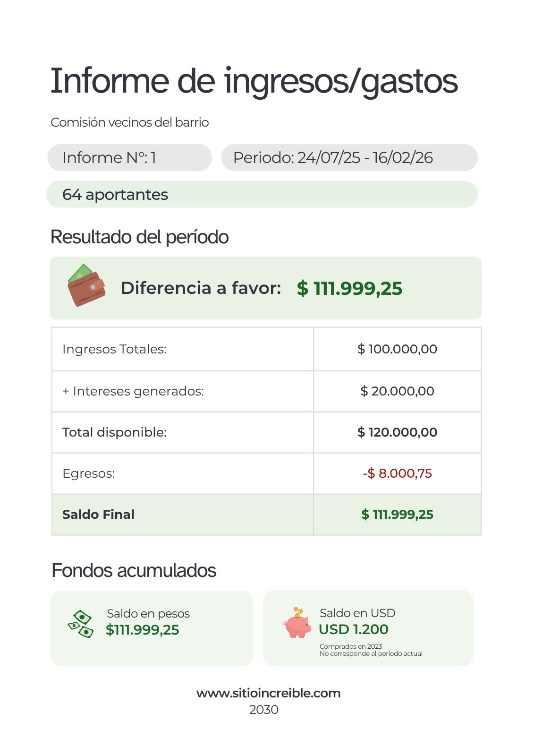Screen dimensions: 534x756
Task: Click the green cash bills icon
Action: [x=81, y=624]
